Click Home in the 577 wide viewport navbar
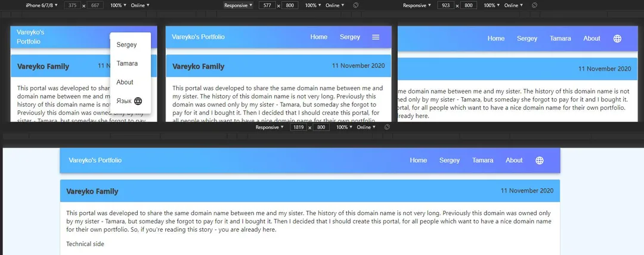The image size is (644, 255). [318, 37]
